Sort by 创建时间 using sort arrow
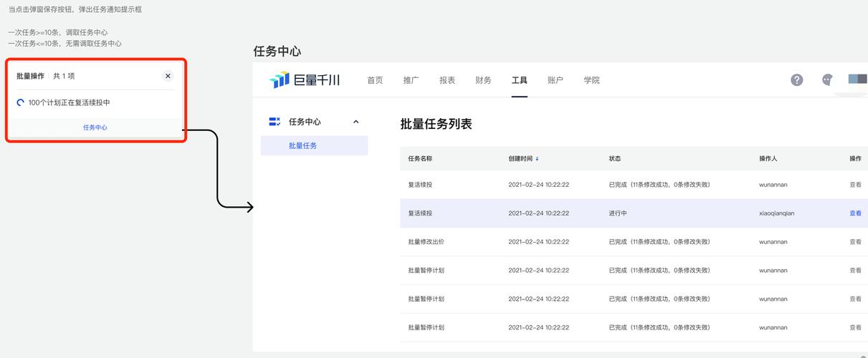 click(x=537, y=159)
